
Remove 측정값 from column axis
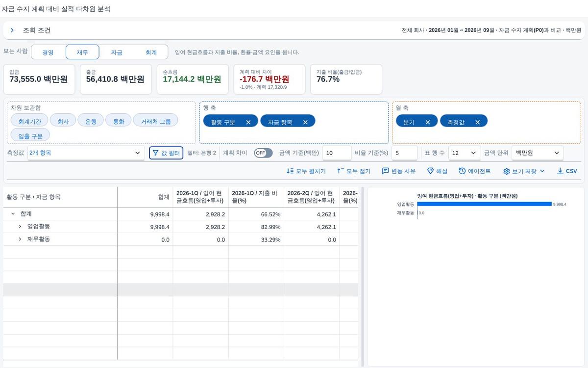[x=477, y=122]
